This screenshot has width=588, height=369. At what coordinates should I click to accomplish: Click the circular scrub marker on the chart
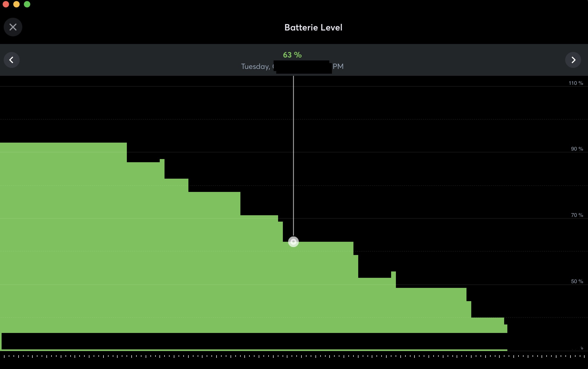[293, 242]
